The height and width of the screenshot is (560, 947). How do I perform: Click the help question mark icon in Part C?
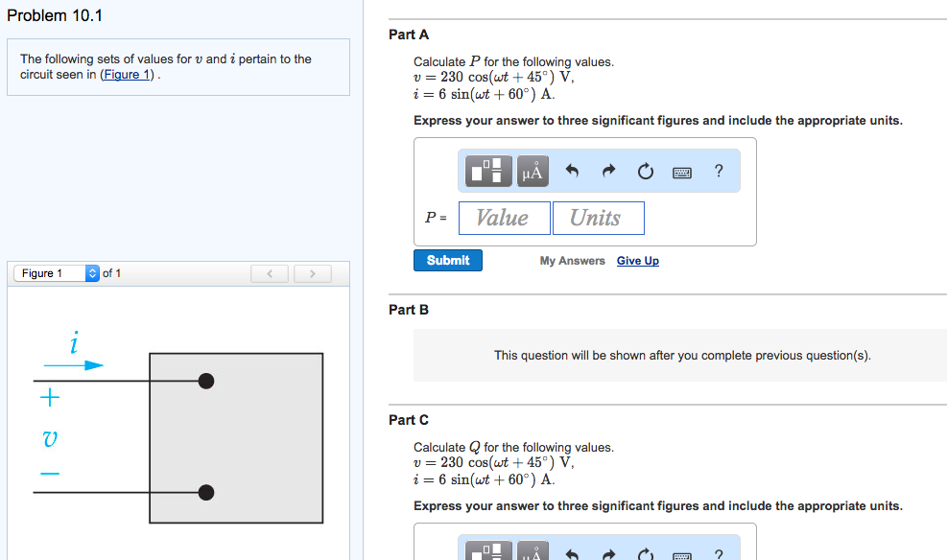pos(717,553)
